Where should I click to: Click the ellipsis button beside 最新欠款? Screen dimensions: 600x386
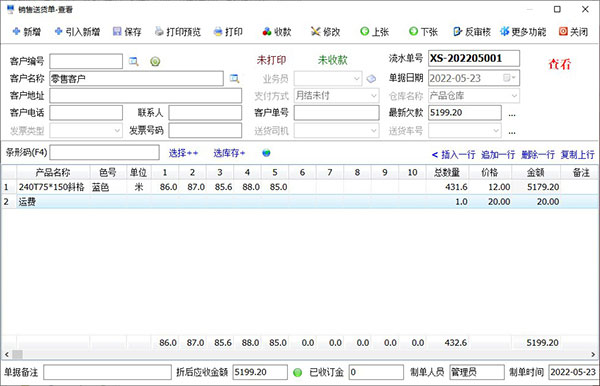[x=512, y=114]
